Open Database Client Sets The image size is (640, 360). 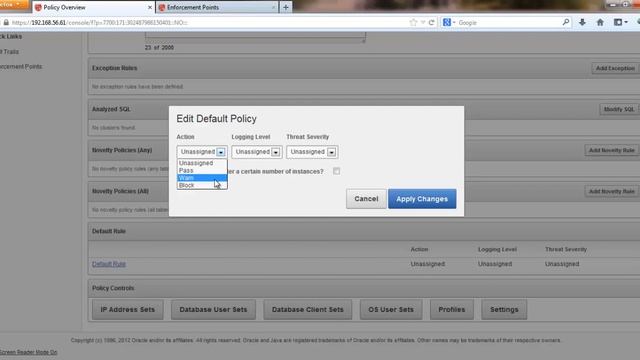308,310
